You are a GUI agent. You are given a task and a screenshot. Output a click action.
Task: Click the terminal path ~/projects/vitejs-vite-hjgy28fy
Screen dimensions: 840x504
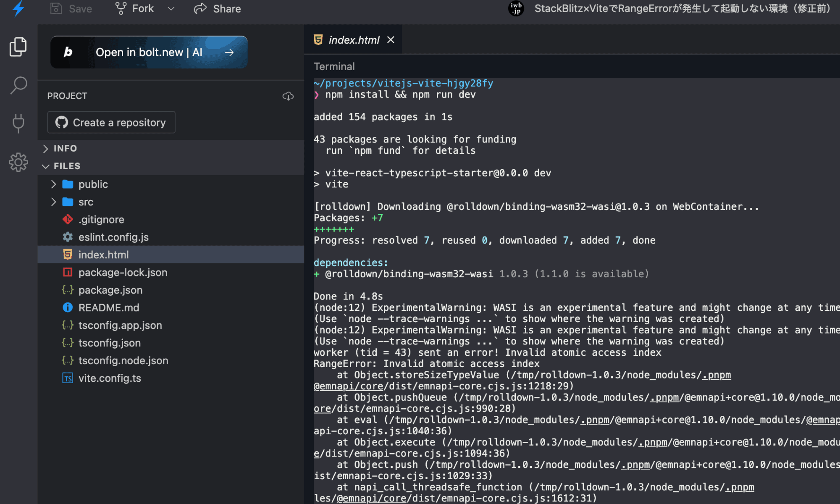tap(404, 83)
